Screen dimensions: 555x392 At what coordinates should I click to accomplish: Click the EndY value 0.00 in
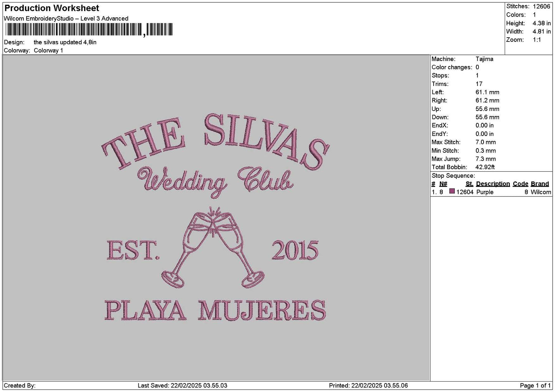[485, 134]
